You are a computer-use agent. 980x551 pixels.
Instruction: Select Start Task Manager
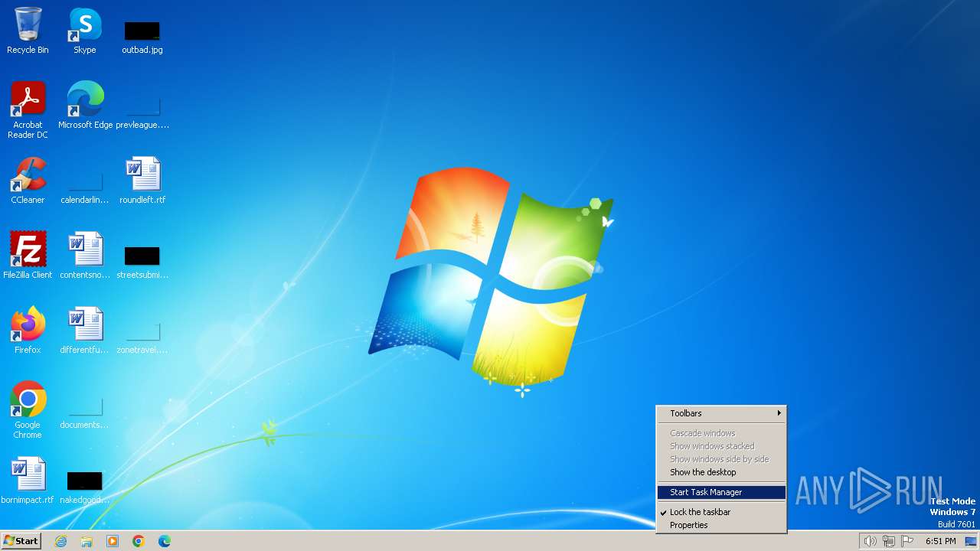coord(721,492)
